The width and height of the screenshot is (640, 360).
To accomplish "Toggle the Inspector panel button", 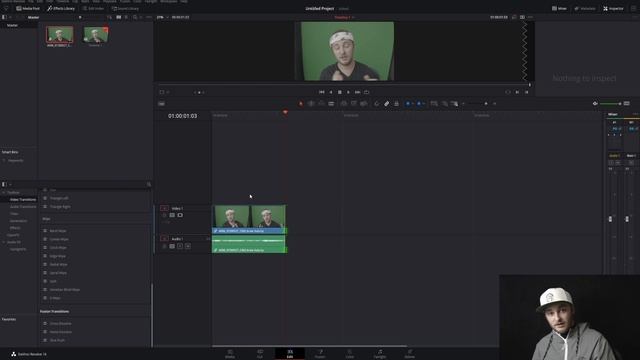I will click(x=613, y=8).
